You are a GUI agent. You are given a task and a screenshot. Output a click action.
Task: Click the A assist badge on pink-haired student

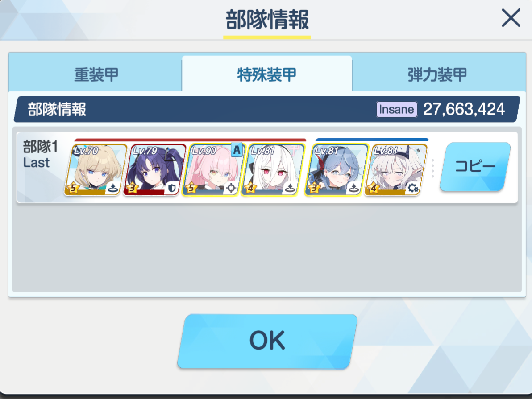coord(237,150)
